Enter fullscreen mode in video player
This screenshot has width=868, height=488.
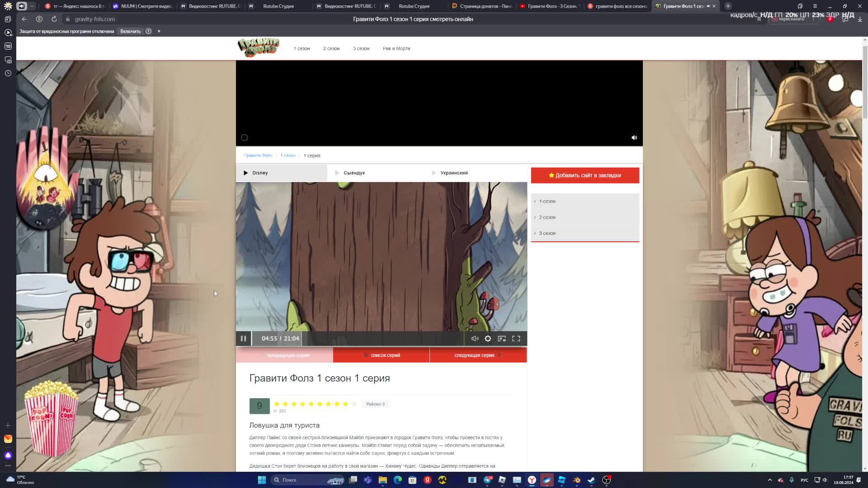pos(516,338)
